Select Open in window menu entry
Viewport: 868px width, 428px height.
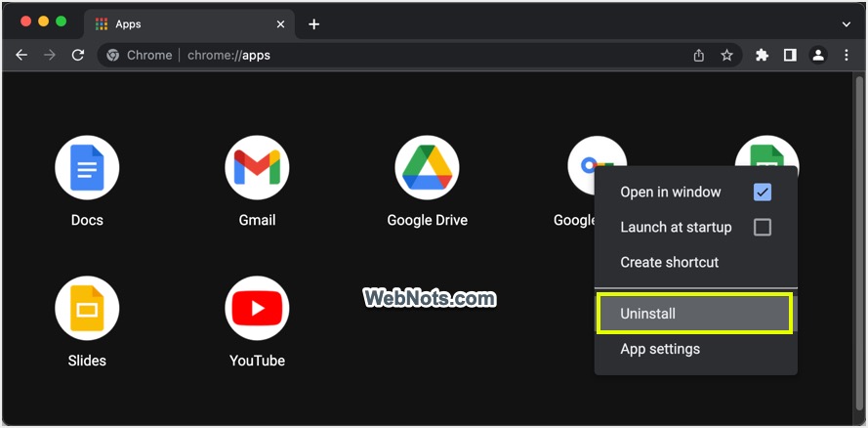click(696, 193)
